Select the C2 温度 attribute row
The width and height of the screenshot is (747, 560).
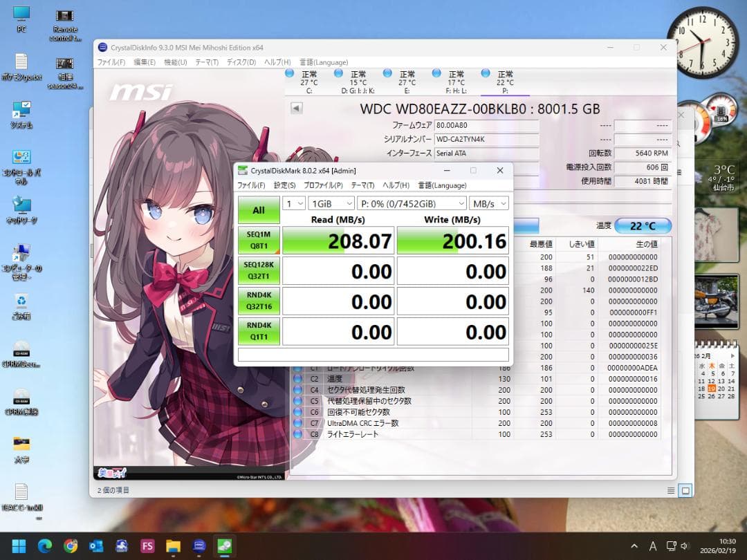[x=475, y=379]
